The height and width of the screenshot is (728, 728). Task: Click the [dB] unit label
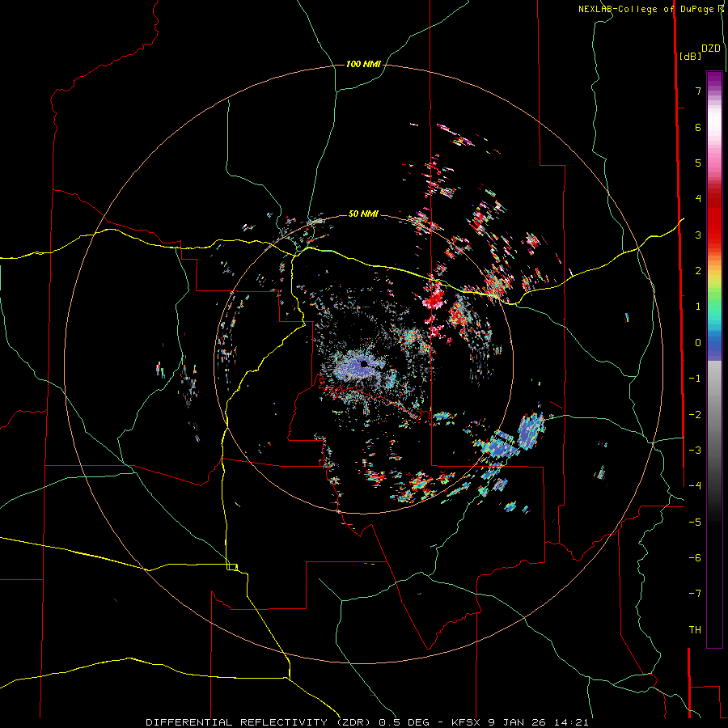click(x=690, y=57)
